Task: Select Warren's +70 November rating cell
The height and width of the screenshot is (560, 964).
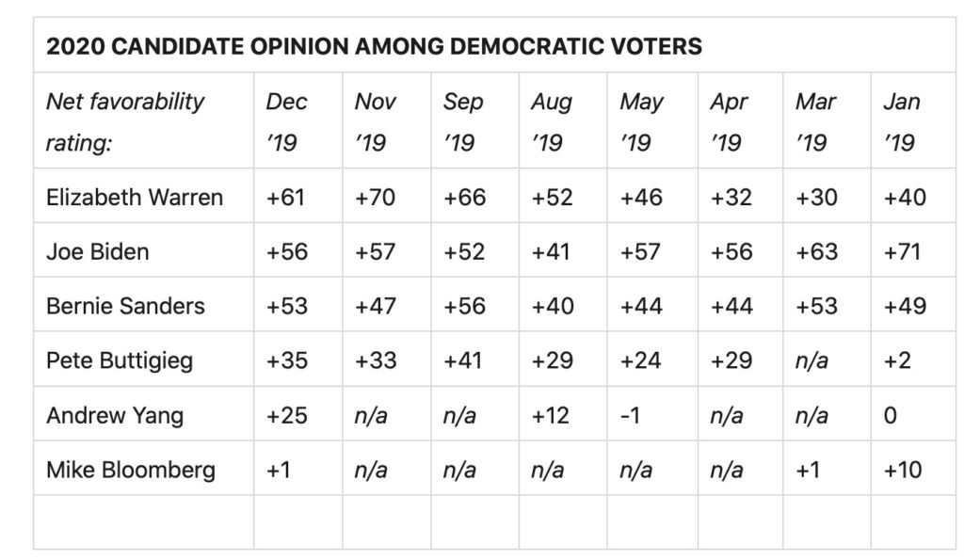Action: point(376,197)
